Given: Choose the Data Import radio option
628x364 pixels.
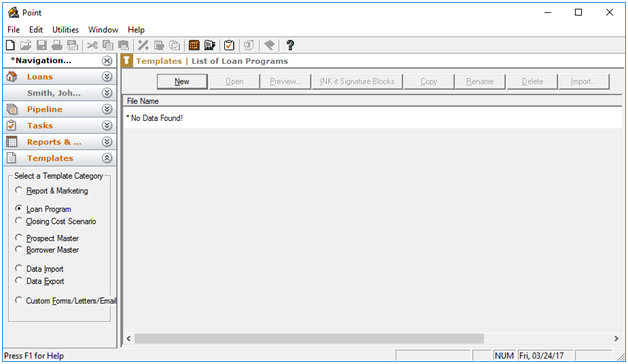Looking at the screenshot, I should pos(18,268).
